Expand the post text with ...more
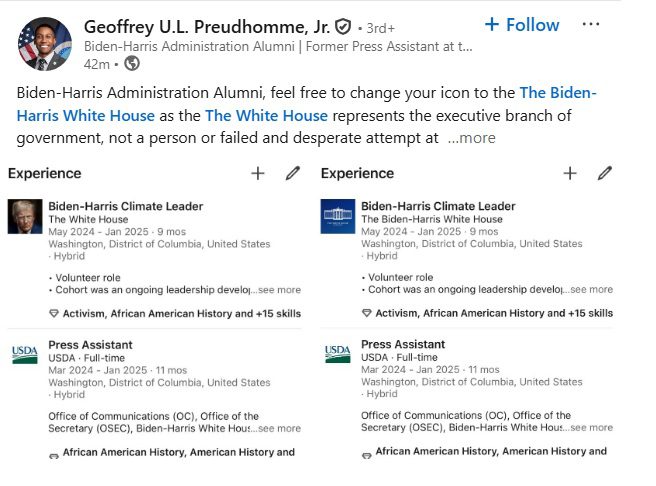 [472, 138]
